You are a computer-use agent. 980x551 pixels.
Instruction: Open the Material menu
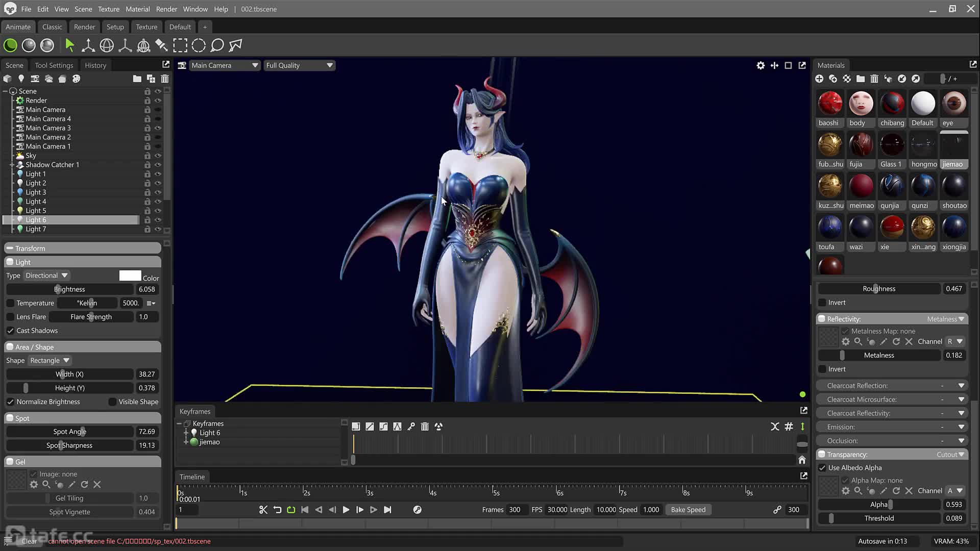click(137, 9)
